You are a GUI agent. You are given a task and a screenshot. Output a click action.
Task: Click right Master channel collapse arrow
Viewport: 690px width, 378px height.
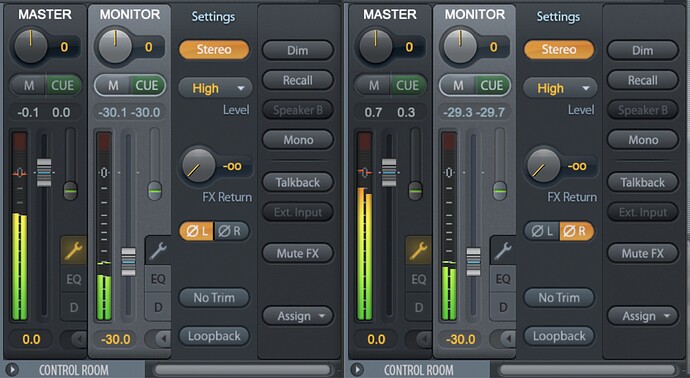click(x=423, y=339)
